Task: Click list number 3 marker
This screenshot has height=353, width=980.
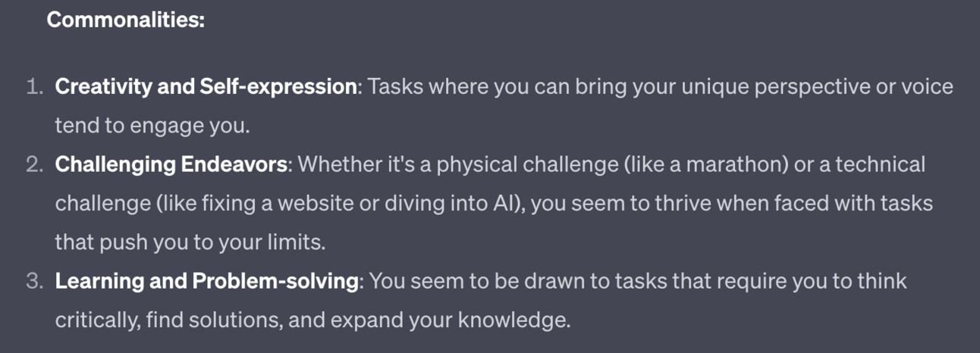Action: [x=35, y=281]
